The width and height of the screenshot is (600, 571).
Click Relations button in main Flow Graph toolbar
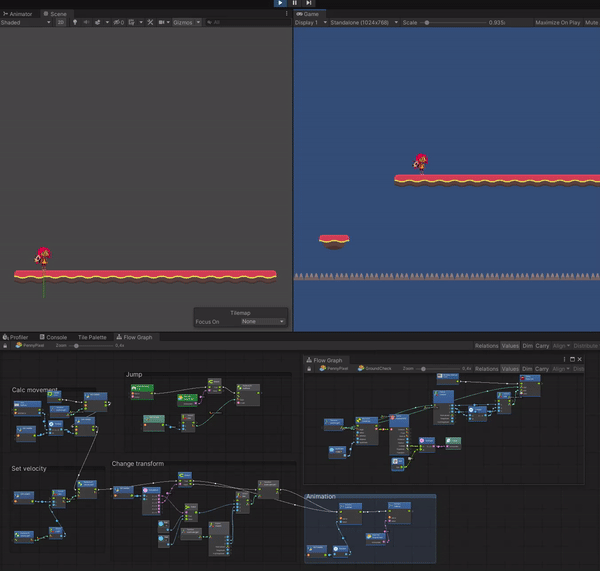click(487, 345)
